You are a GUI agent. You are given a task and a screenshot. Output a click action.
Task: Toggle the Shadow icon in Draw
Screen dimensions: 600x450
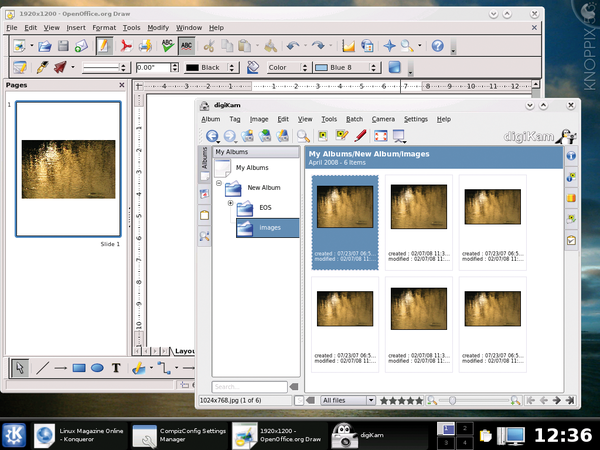[394, 67]
